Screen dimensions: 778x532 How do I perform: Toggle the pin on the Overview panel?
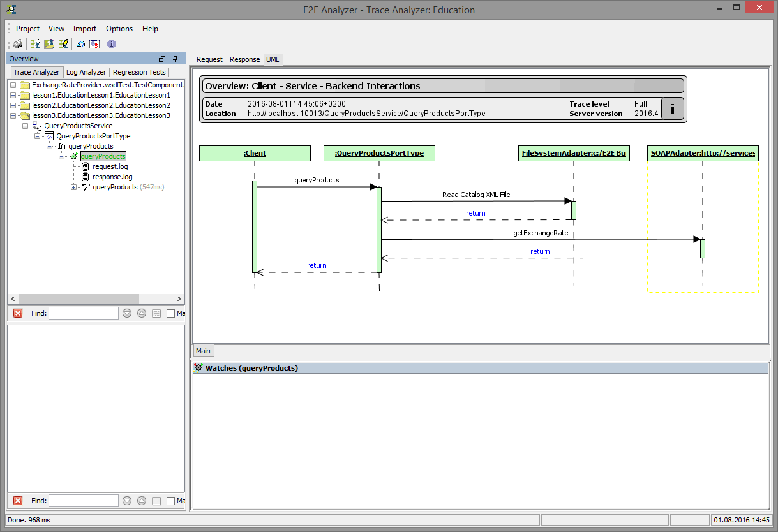click(x=175, y=58)
